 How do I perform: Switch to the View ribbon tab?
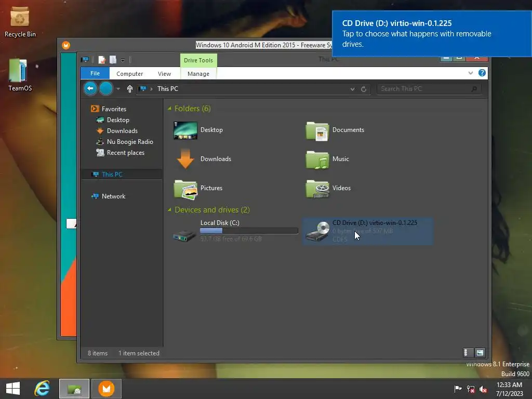coord(164,74)
